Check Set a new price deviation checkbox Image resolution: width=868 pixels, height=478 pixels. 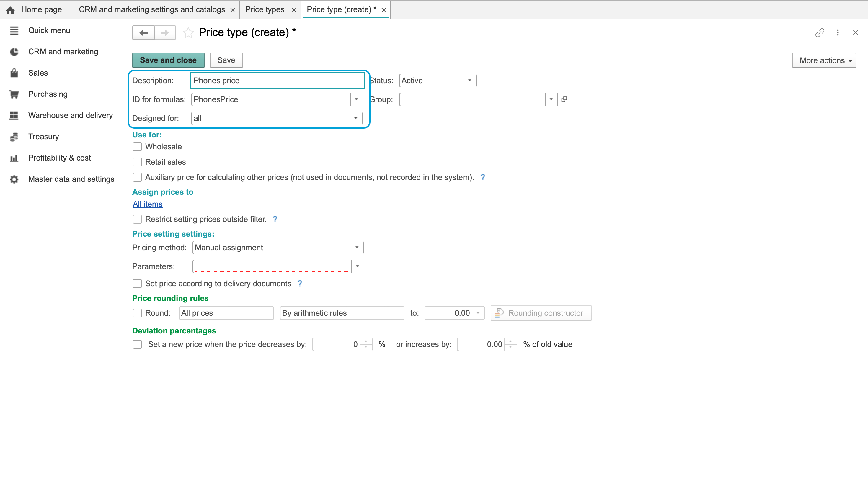tap(137, 344)
